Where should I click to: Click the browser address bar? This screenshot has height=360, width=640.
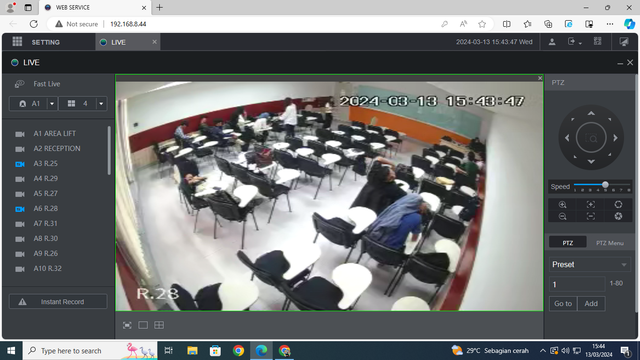point(269,24)
